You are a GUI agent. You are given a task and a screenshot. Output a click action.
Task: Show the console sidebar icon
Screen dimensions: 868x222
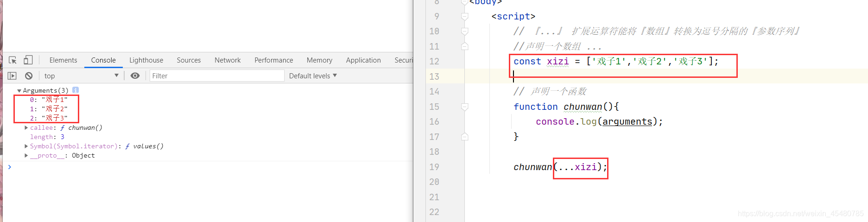pyautogui.click(x=12, y=76)
